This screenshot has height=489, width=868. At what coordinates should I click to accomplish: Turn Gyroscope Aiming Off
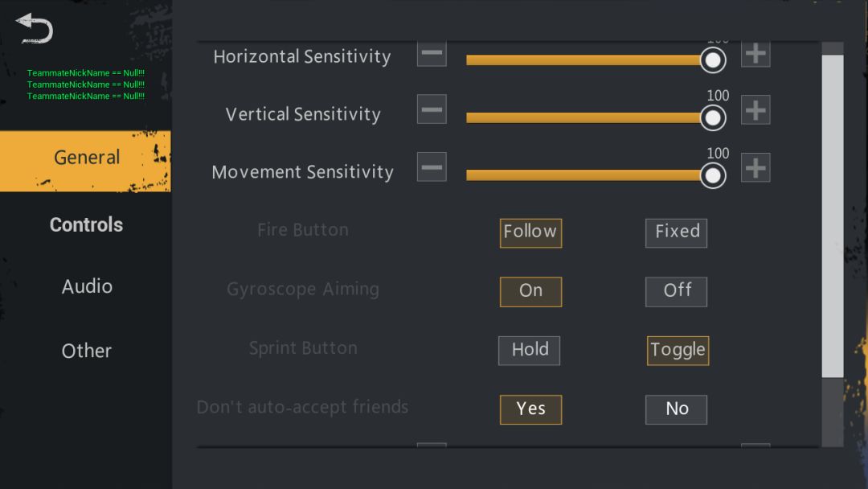pos(676,291)
